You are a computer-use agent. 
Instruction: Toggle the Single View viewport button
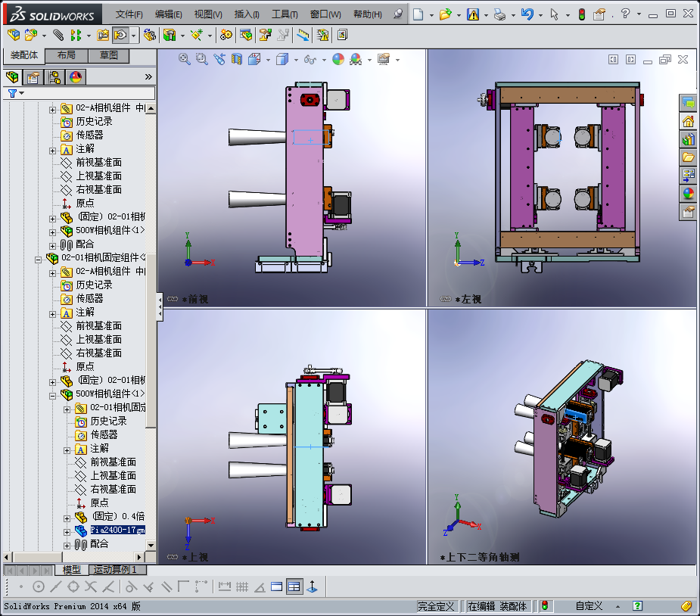click(277, 586)
